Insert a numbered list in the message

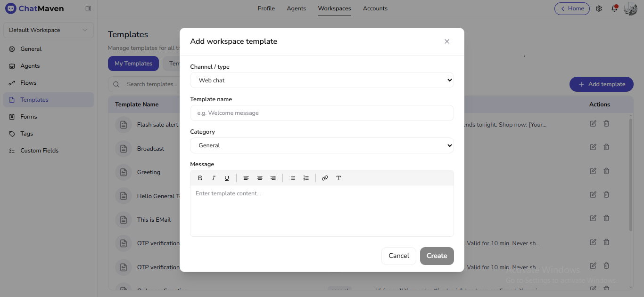(306, 178)
